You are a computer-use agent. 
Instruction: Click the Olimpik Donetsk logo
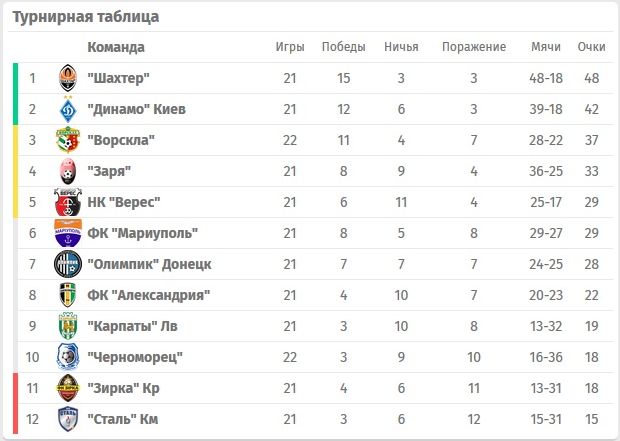point(68,264)
